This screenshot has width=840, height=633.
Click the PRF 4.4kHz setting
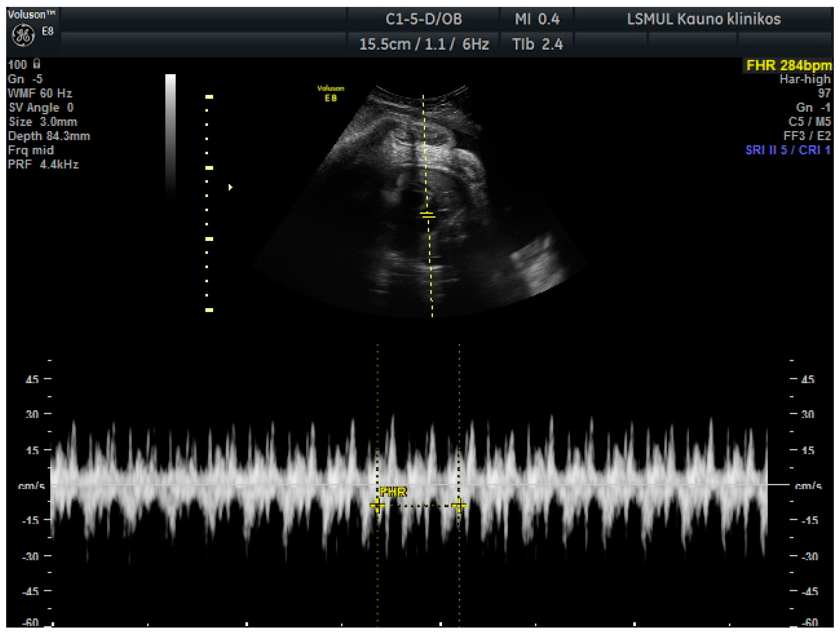[x=43, y=164]
